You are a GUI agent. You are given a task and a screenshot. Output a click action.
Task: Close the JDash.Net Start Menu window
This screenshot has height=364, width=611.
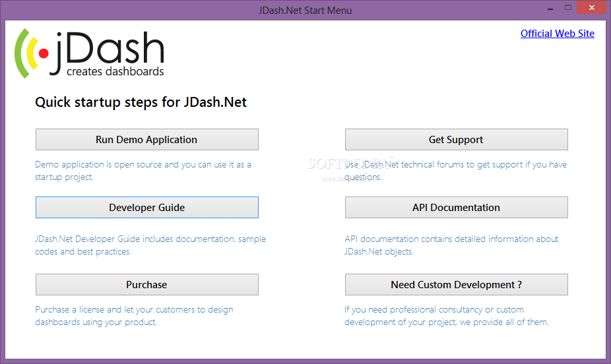click(x=591, y=8)
